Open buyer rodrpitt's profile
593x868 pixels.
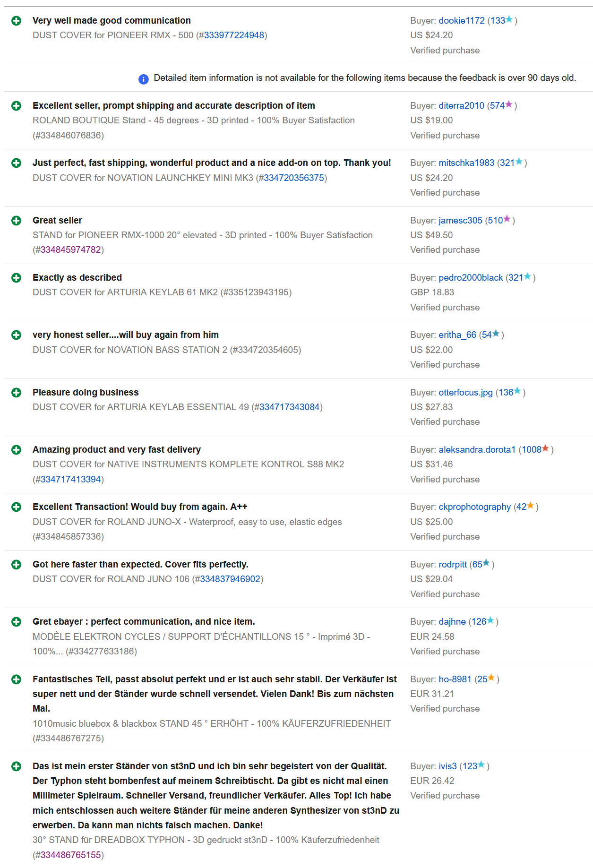(x=453, y=565)
